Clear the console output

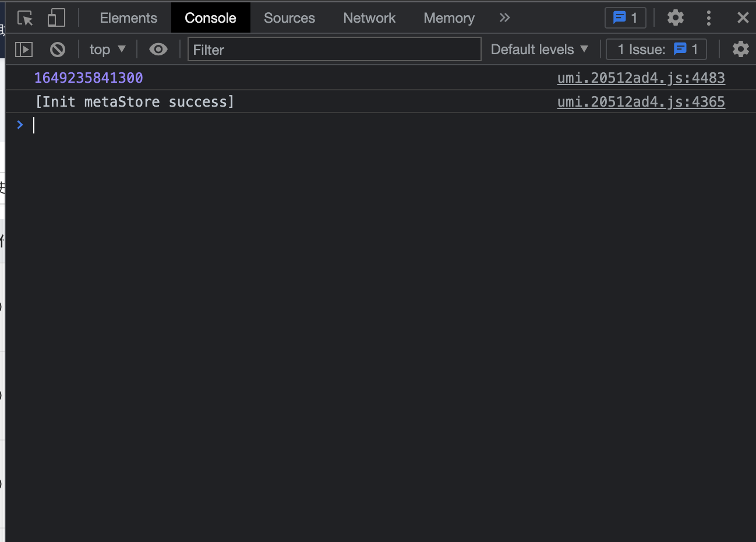pyautogui.click(x=58, y=50)
